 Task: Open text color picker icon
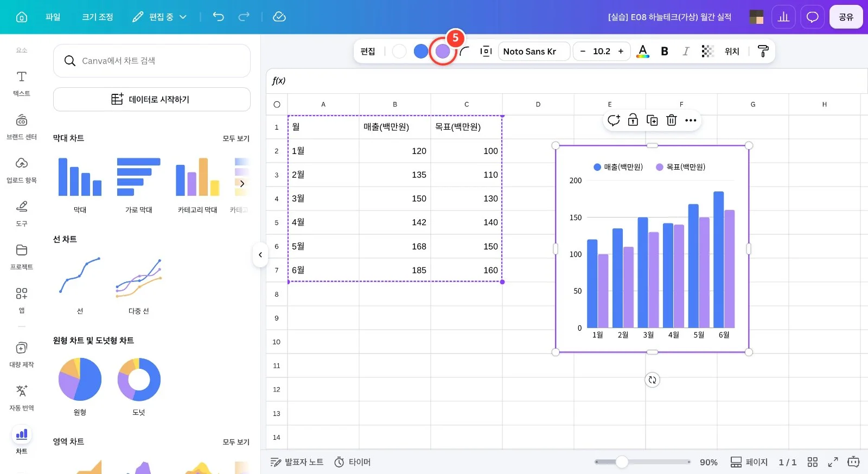click(643, 51)
